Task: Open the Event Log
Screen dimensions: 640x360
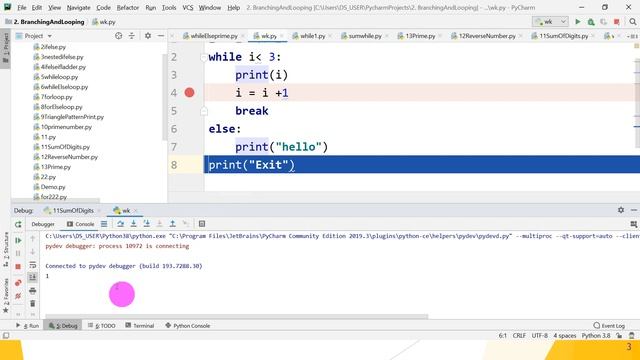Action: (x=609, y=326)
